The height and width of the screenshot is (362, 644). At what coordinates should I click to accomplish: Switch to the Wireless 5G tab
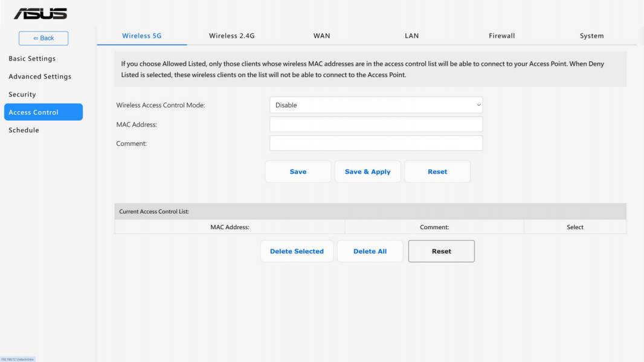coord(142,36)
